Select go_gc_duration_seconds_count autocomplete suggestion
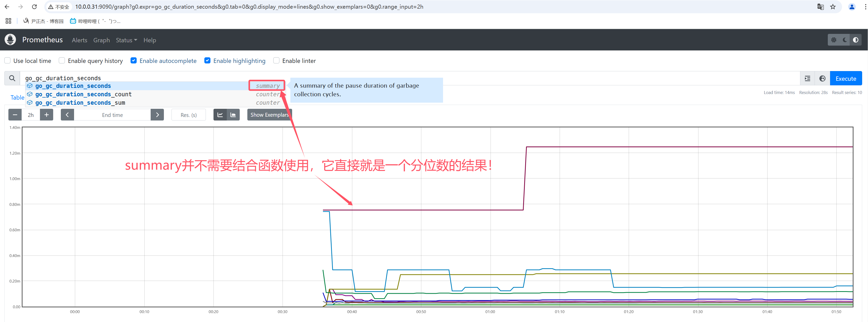Viewport: 868px width, 322px height. (83, 95)
